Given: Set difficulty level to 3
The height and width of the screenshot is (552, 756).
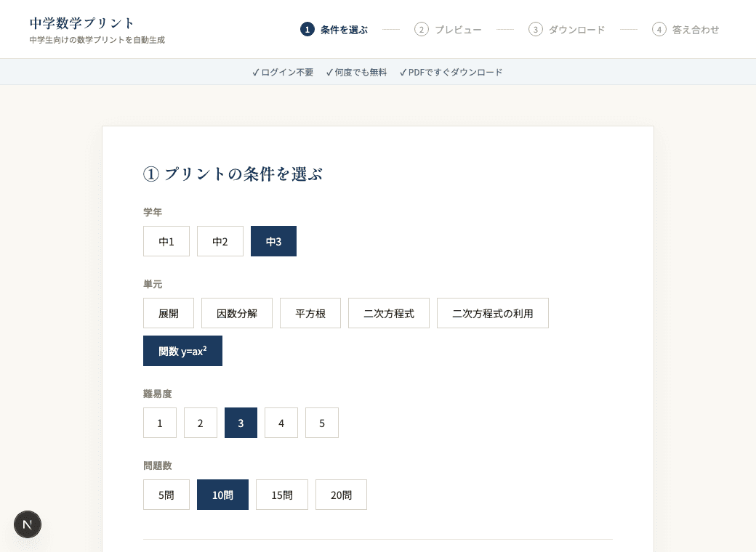Looking at the screenshot, I should point(241,423).
